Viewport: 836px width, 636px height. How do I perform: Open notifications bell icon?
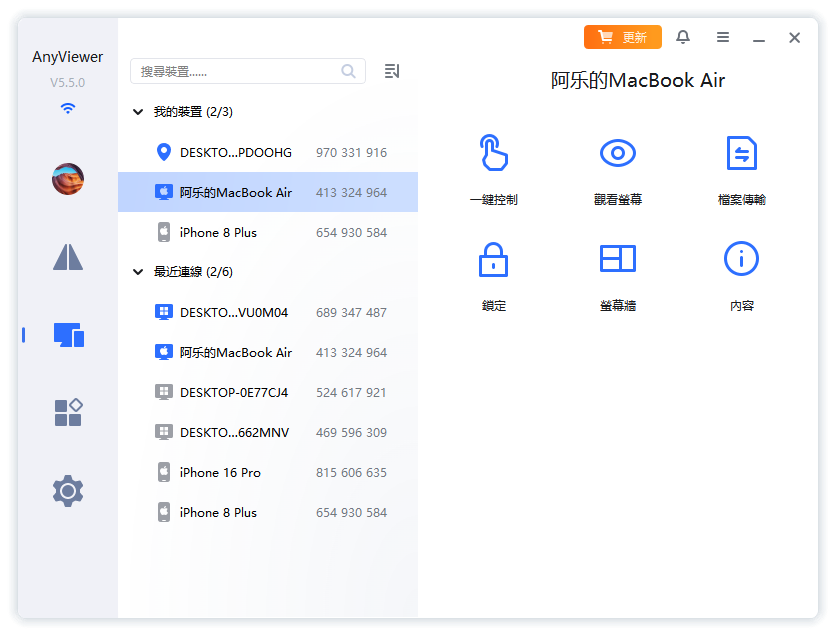coord(683,37)
